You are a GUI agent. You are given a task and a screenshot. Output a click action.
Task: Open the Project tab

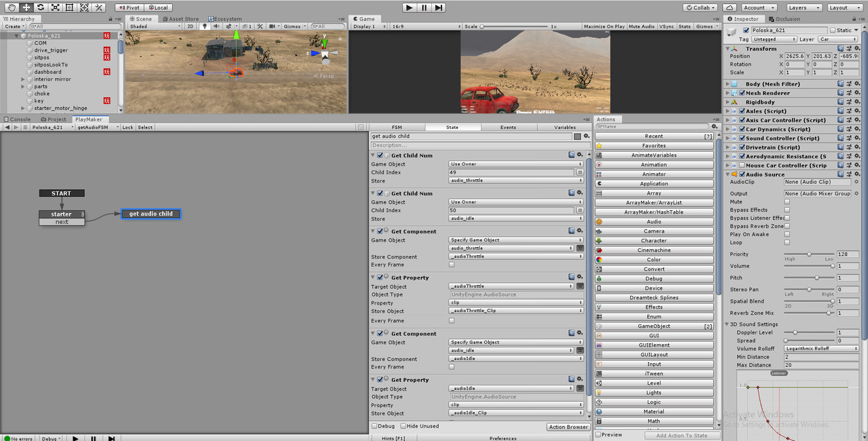pos(54,119)
